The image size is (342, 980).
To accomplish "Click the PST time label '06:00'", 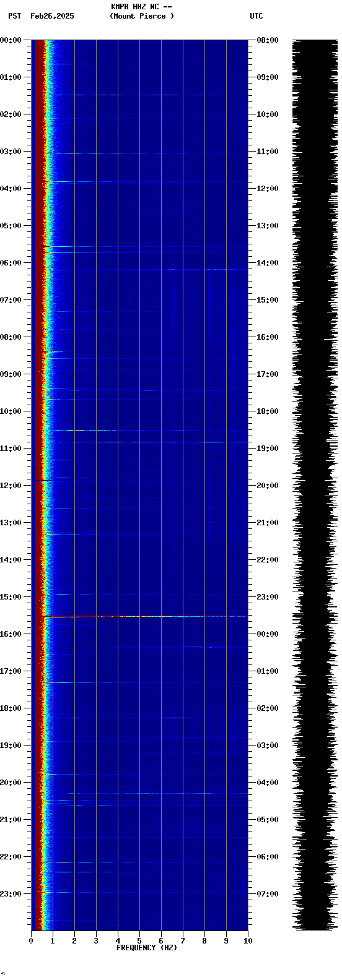I will 11,263.
